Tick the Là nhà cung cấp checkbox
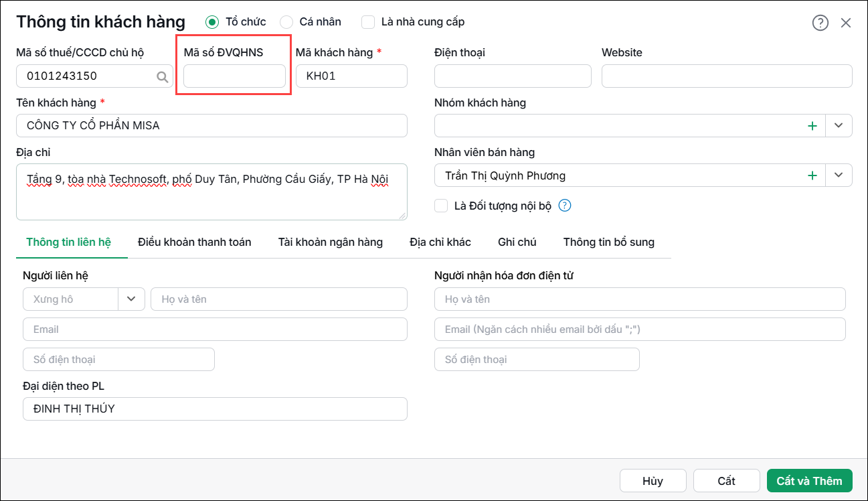Screen dimensions: 868x501 [x=368, y=22]
